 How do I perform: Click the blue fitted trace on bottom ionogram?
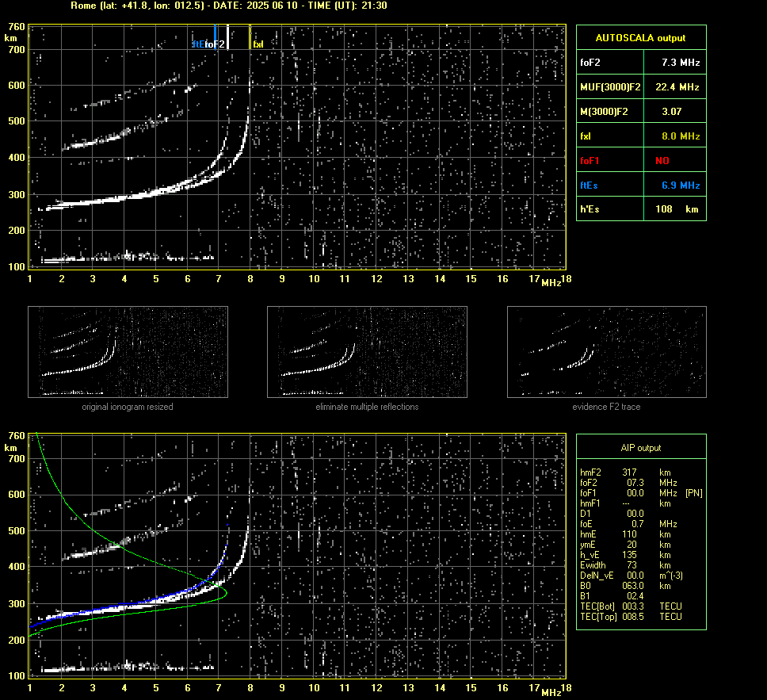point(147,601)
